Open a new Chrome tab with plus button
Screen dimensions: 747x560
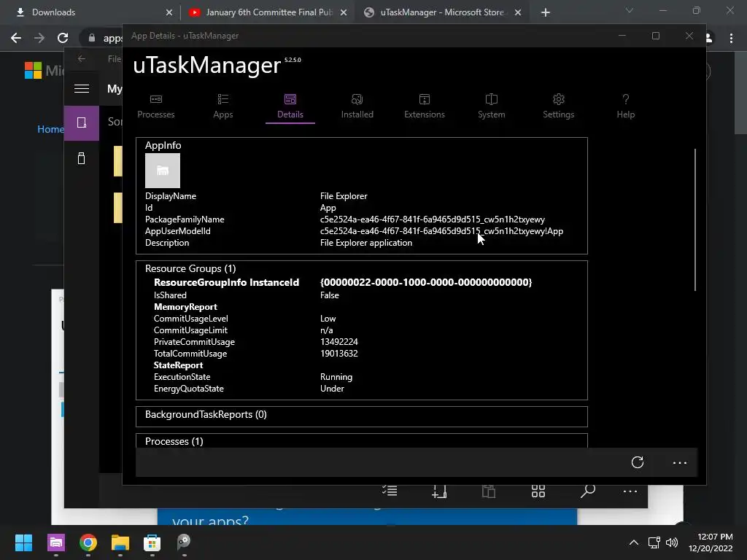pyautogui.click(x=546, y=12)
